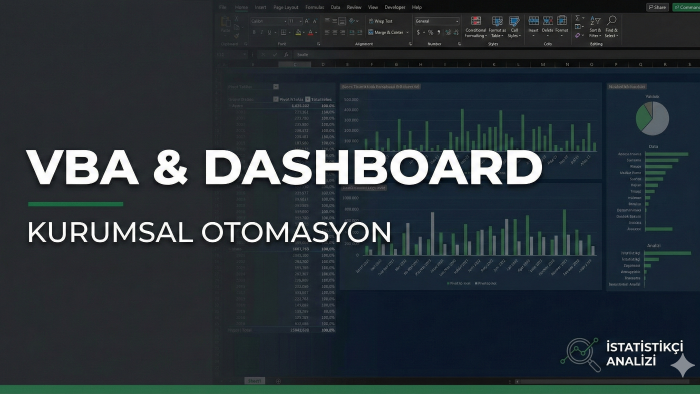Open the Find & Select magnifier tool

click(x=612, y=27)
